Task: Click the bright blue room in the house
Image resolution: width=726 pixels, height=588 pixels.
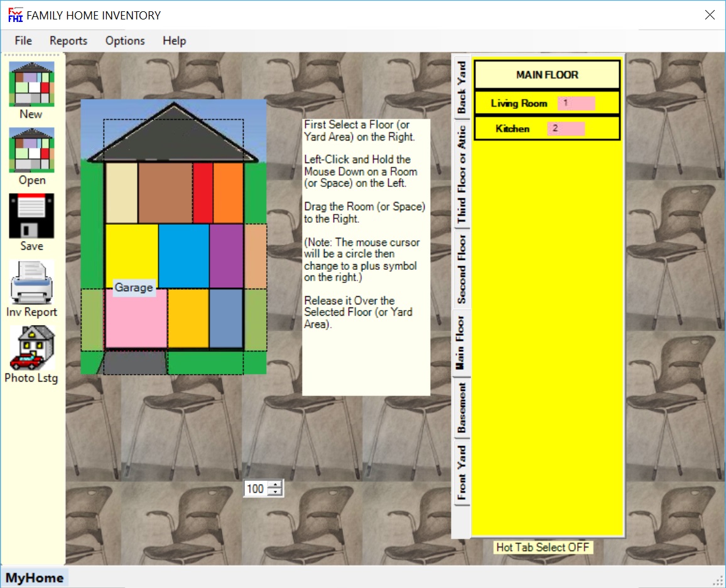Action: [x=184, y=256]
